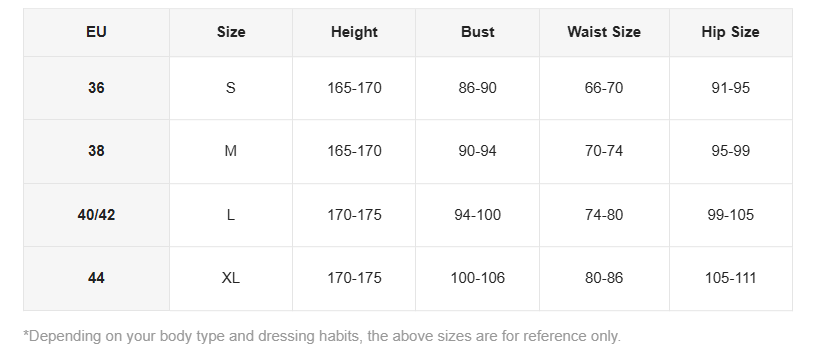Viewport: 817px width, 363px height.
Task: Select the EU 36 row label
Action: (x=96, y=88)
